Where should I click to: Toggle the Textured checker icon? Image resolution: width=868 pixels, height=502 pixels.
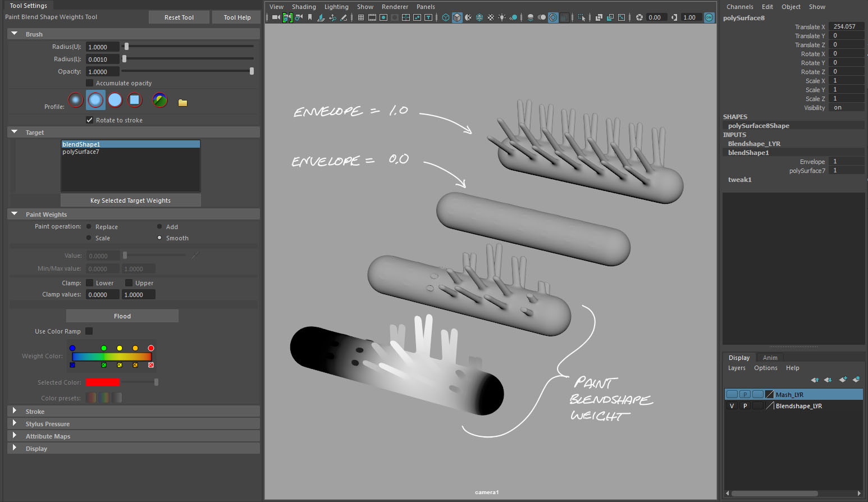pos(491,17)
